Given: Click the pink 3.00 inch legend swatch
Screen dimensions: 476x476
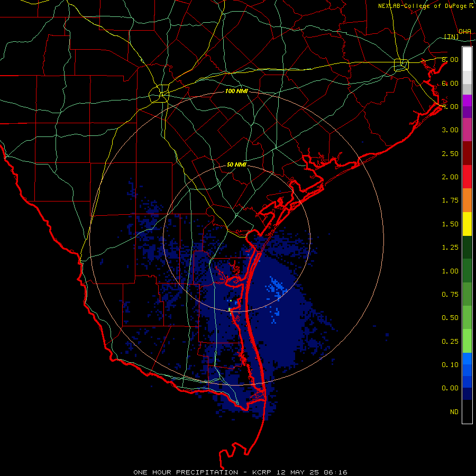Looking at the screenshot, I should [x=467, y=130].
